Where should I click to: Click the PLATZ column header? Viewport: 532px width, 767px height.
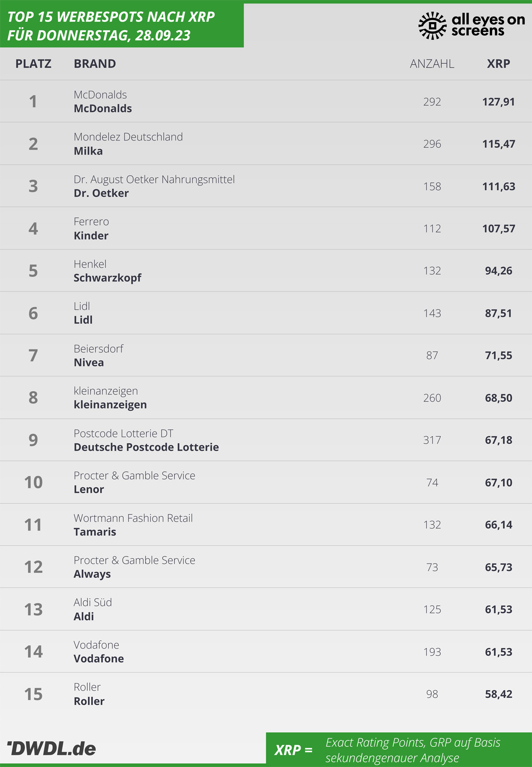(33, 64)
